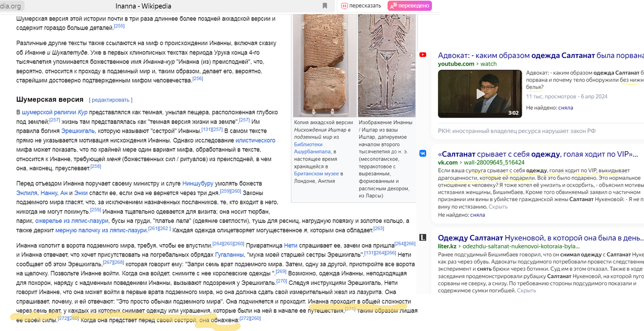This screenshot has width=644, height=331.
Task: Click footnote reference [256]
Action: [x=197, y=78]
